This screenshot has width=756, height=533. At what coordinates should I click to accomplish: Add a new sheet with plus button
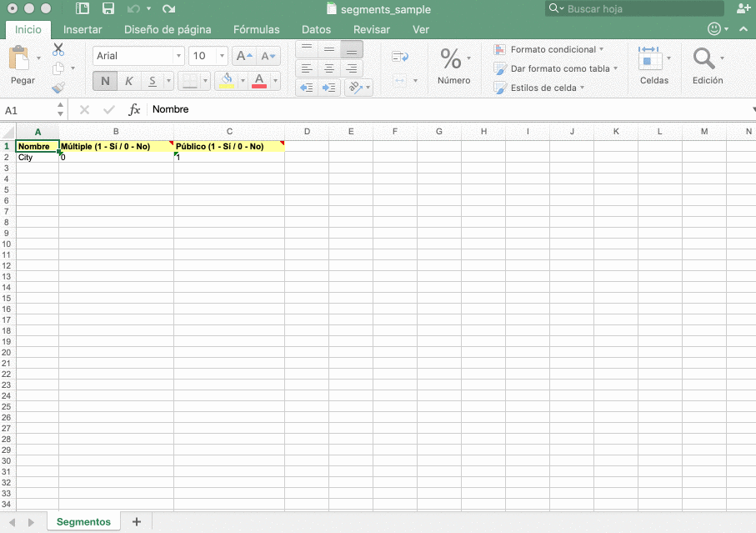pos(137,521)
